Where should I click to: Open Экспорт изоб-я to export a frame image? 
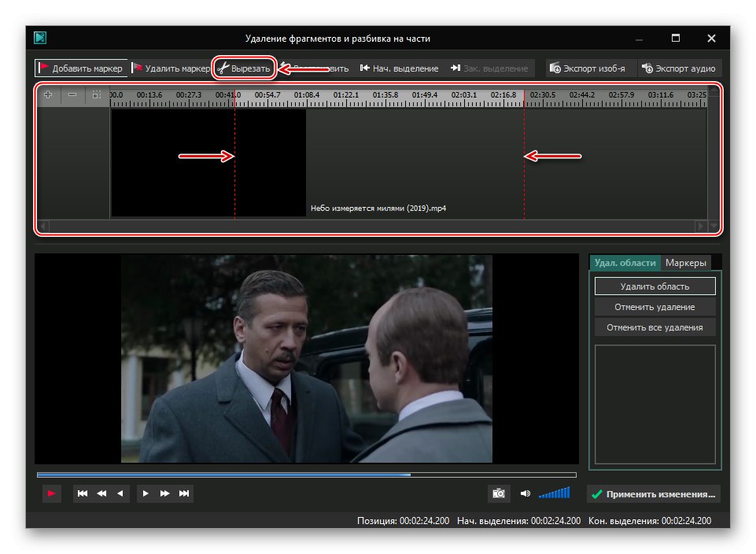coord(588,68)
